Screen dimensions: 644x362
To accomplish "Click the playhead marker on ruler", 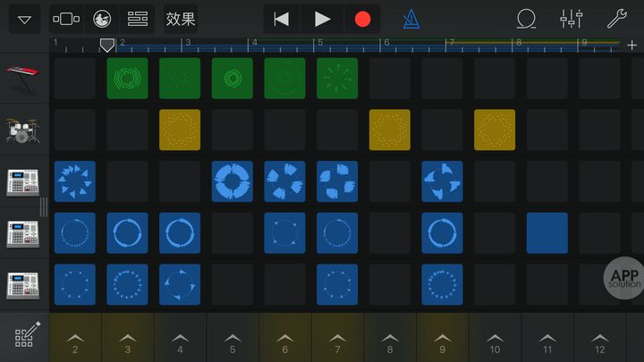I will click(x=106, y=44).
